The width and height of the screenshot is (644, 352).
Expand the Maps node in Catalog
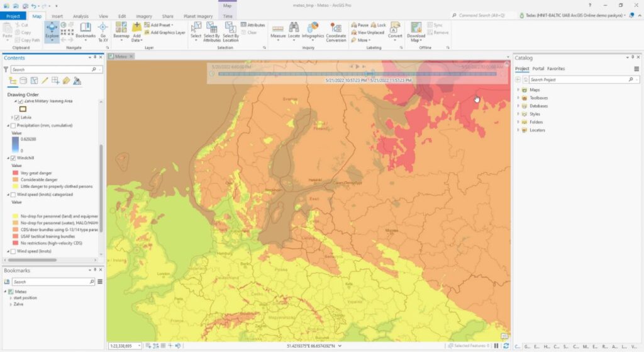click(x=518, y=90)
